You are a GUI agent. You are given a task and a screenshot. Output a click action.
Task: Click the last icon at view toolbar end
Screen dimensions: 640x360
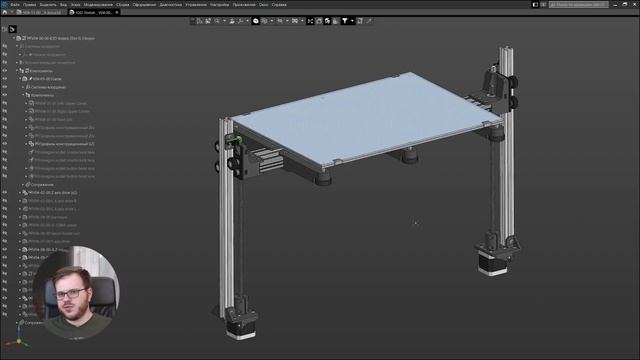tap(369, 21)
